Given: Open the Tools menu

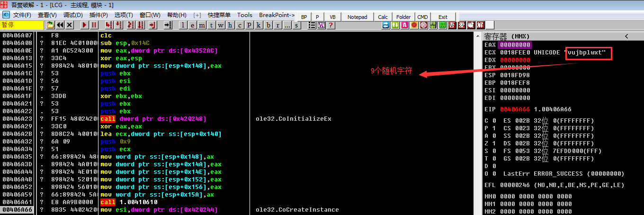Looking at the screenshot, I should pyautogui.click(x=245, y=15).
